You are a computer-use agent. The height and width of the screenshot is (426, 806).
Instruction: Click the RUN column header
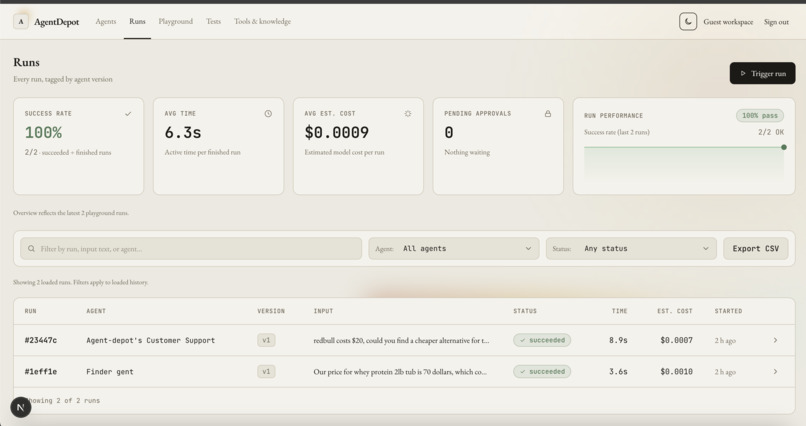pyautogui.click(x=30, y=311)
